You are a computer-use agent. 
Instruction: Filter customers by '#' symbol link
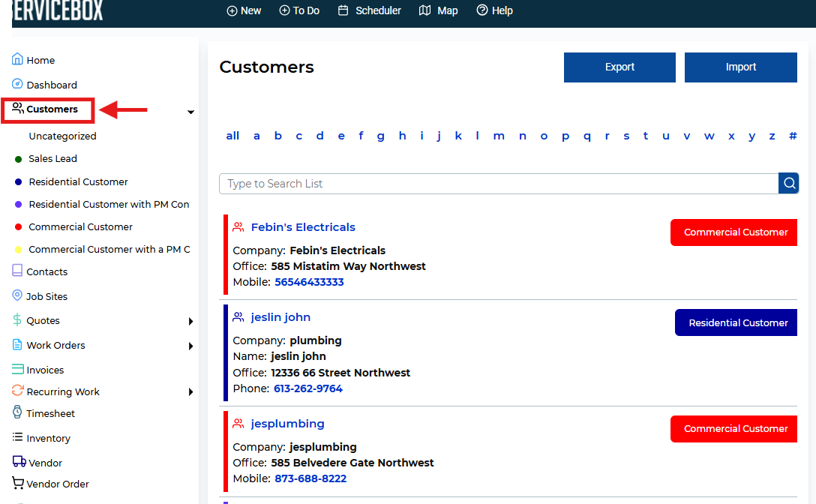click(x=793, y=136)
